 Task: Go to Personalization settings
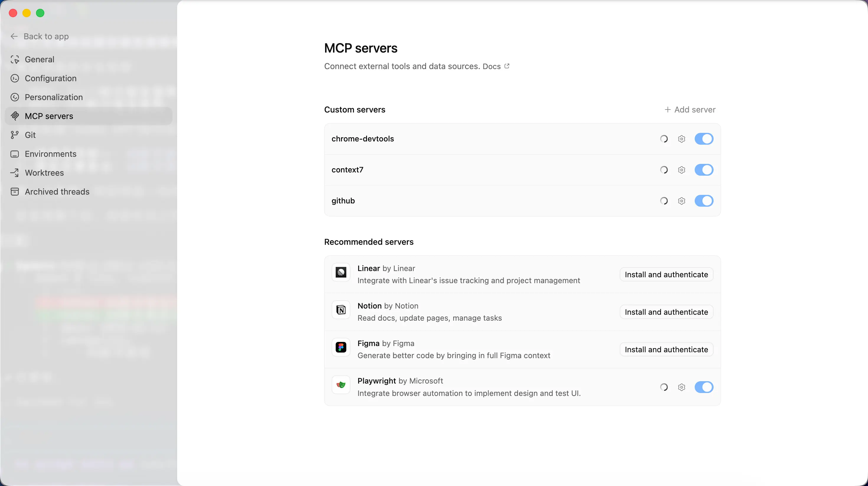pyautogui.click(x=53, y=97)
